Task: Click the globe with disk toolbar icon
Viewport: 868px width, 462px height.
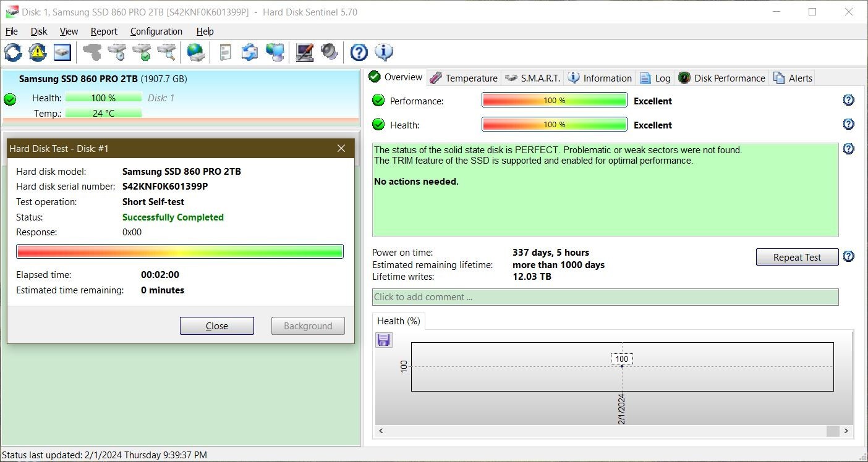Action: click(197, 52)
